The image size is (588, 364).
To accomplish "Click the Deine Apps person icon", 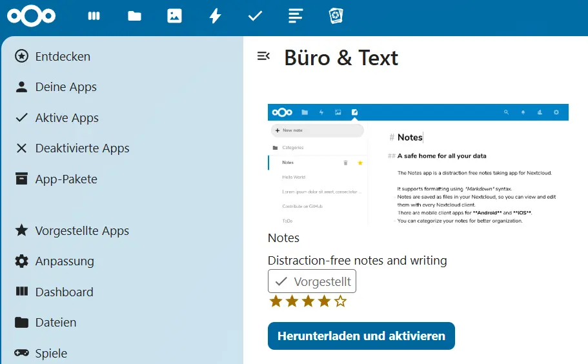I will tap(21, 87).
